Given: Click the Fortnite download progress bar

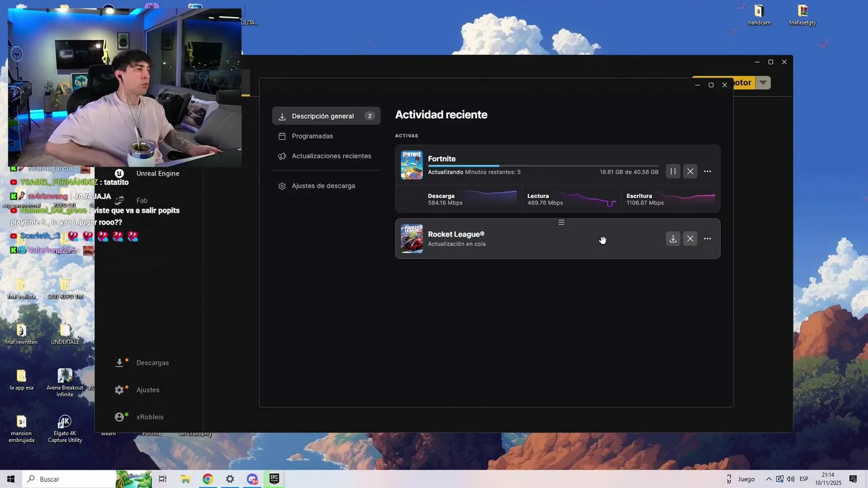Looking at the screenshot, I should click(x=543, y=165).
